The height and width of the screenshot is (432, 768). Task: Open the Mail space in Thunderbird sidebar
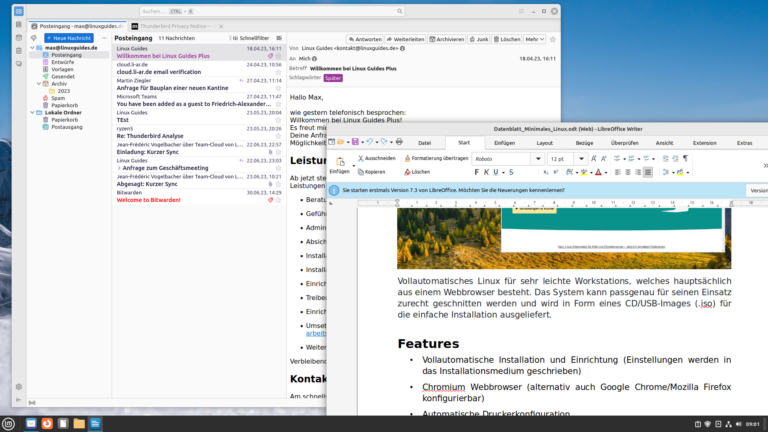19,11
